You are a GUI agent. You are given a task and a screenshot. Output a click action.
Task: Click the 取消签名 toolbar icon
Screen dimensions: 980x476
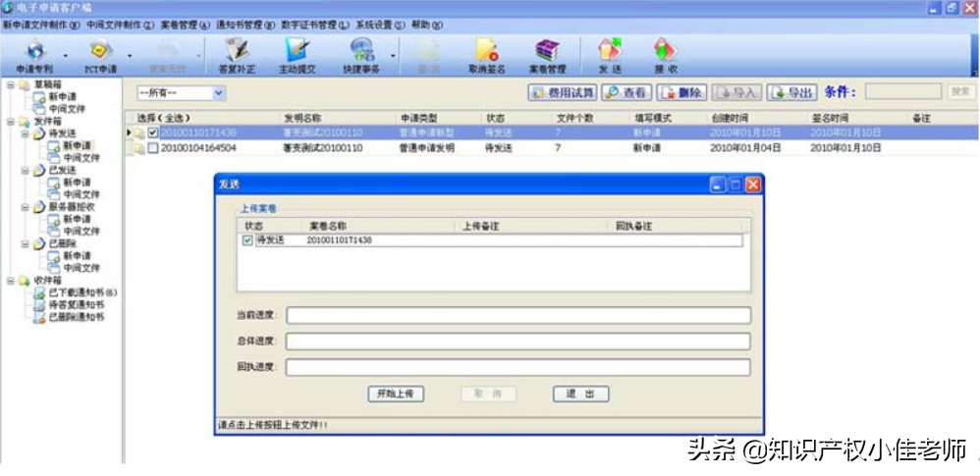[486, 50]
